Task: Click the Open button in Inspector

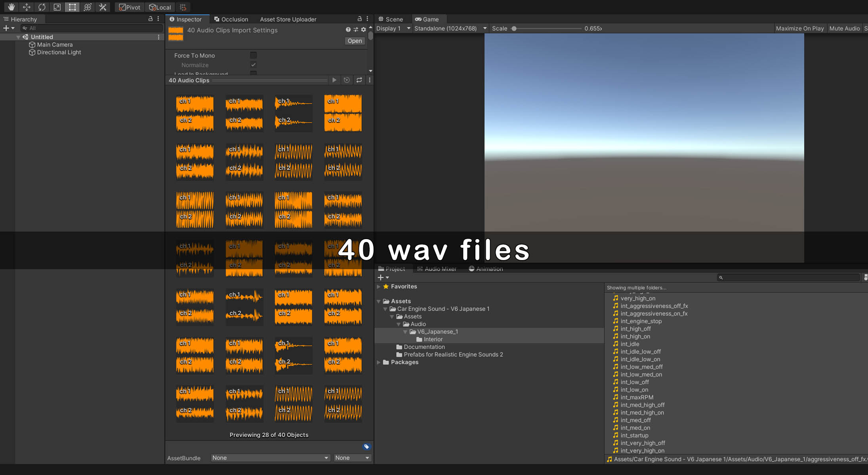Action: pyautogui.click(x=354, y=41)
